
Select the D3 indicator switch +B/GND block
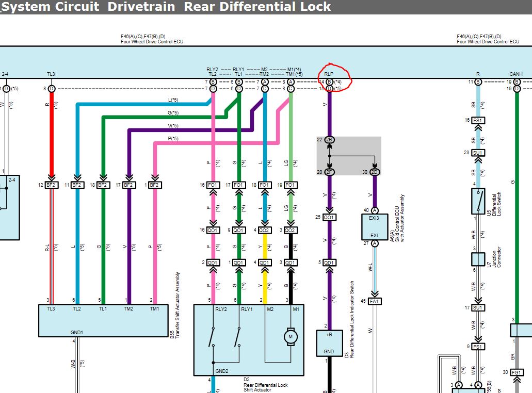pyautogui.click(x=329, y=343)
